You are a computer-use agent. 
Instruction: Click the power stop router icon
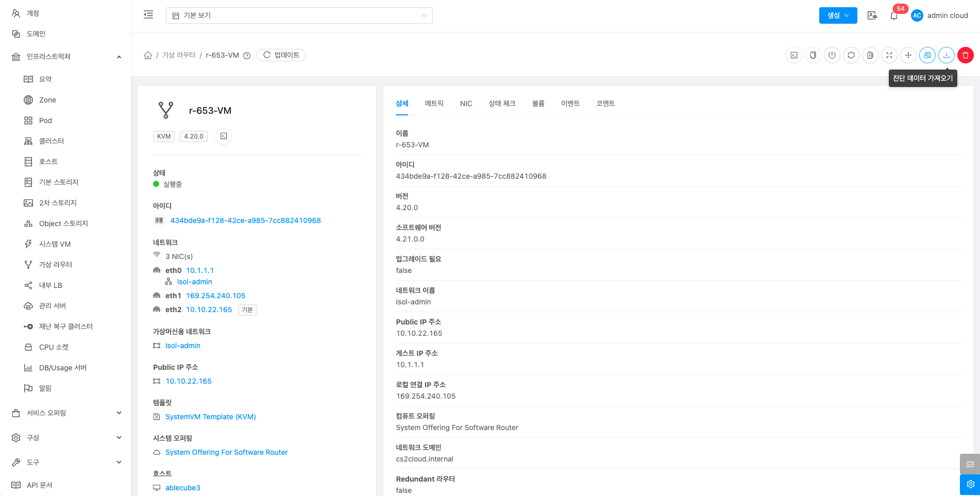point(832,55)
